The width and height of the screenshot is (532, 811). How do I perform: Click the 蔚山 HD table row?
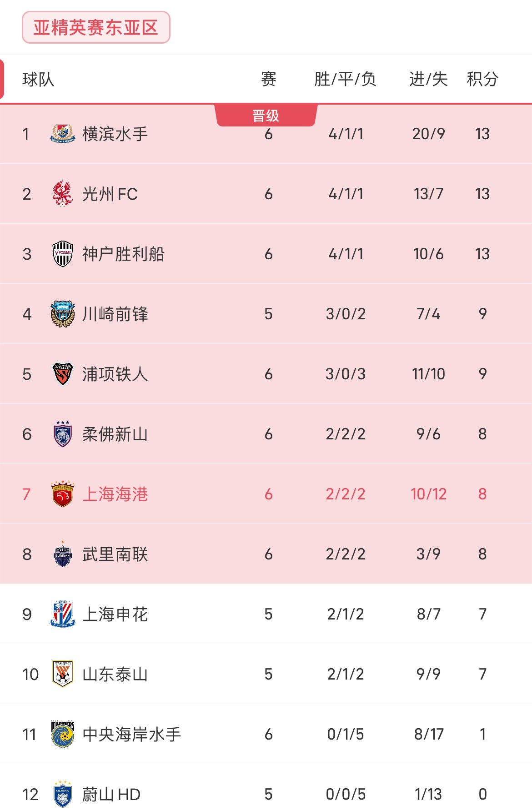266,794
